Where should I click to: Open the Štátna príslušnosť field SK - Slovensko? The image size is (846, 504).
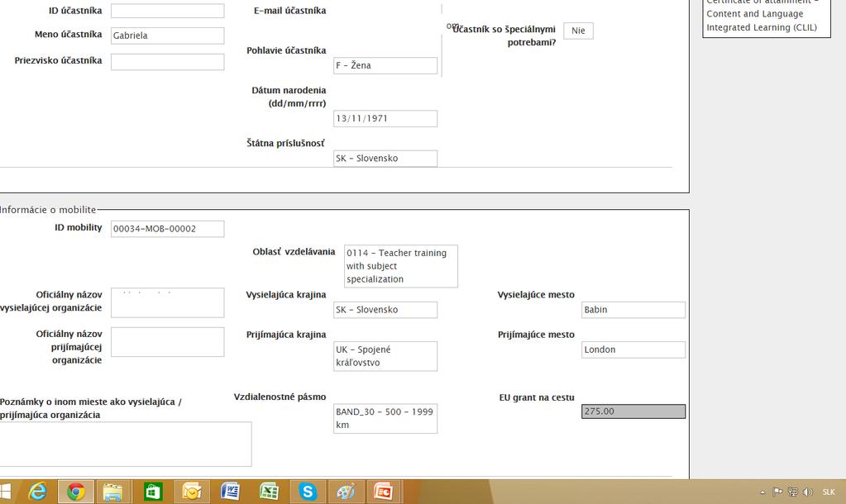(385, 159)
